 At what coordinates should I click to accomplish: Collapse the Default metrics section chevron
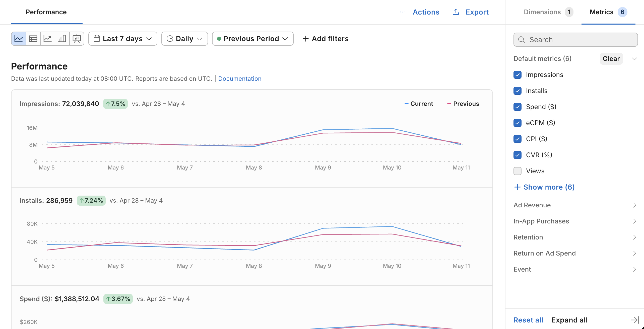pyautogui.click(x=634, y=59)
